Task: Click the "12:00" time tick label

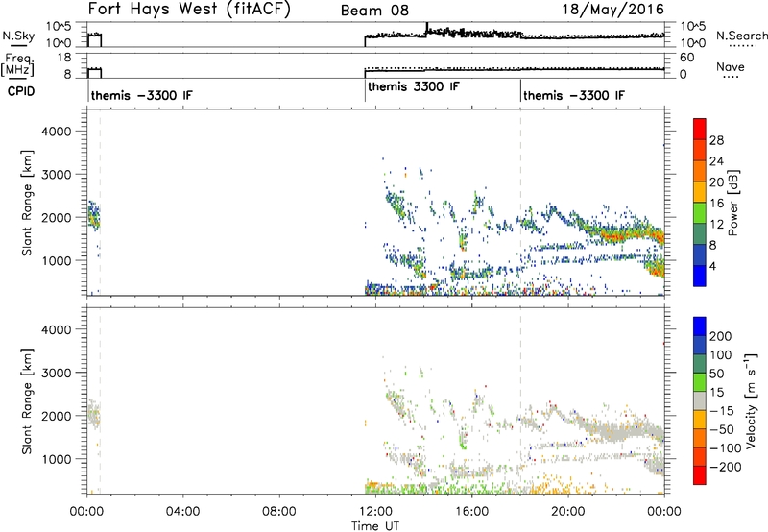Action: 375,512
